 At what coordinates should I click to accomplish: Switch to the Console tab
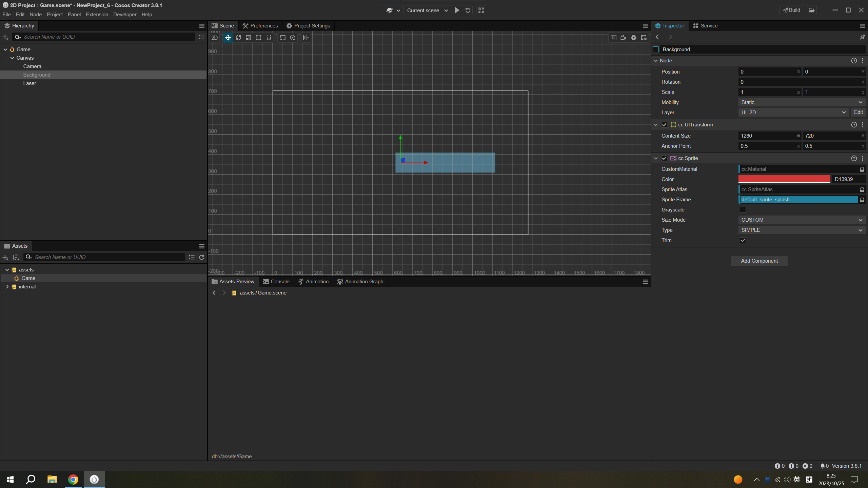point(276,281)
